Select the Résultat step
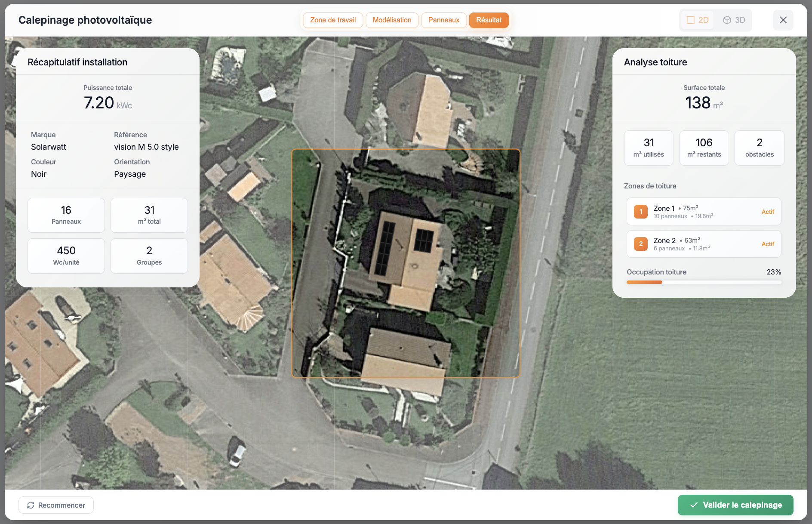812x524 pixels. (489, 20)
